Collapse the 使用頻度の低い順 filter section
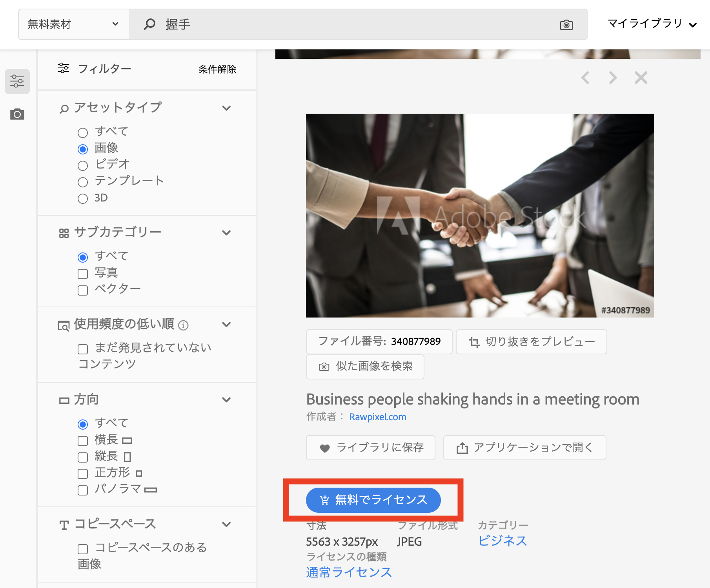 pyautogui.click(x=226, y=324)
